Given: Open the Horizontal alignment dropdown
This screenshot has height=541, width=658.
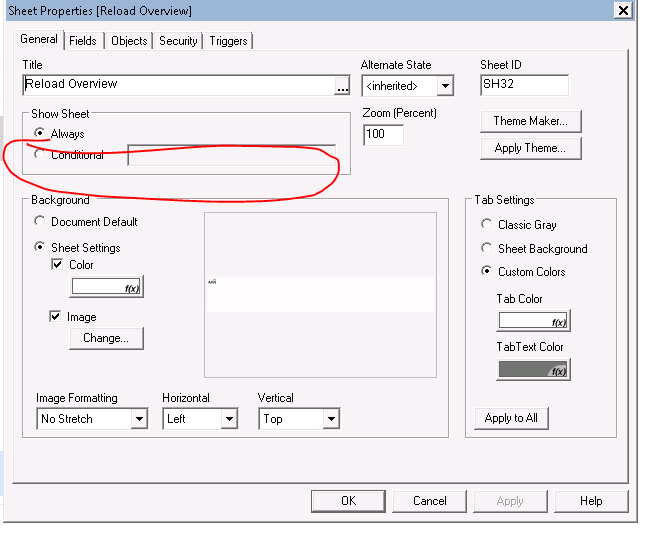Looking at the screenshot, I should [x=229, y=418].
